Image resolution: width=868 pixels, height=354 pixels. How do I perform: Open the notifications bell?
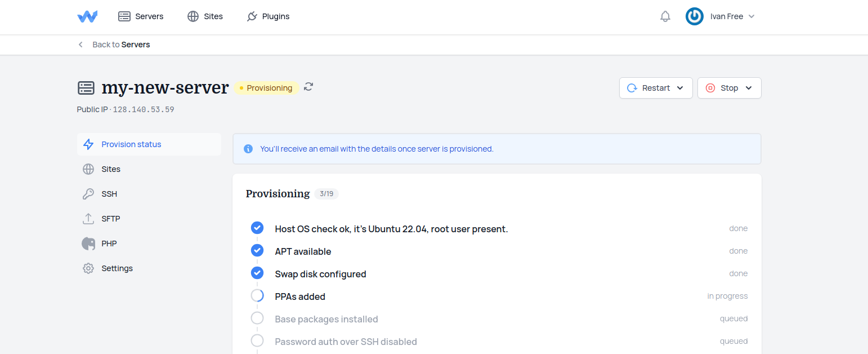(x=665, y=16)
